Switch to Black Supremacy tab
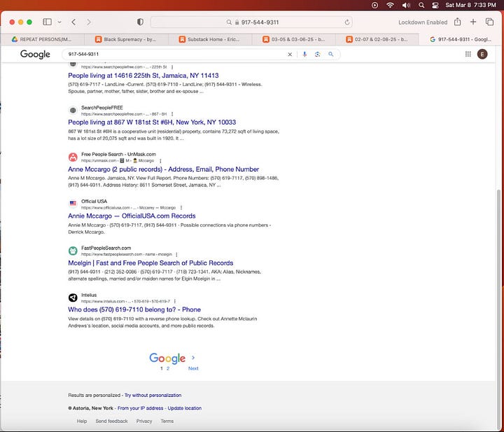Image resolution: width=504 pixels, height=432 pixels. pos(126,39)
